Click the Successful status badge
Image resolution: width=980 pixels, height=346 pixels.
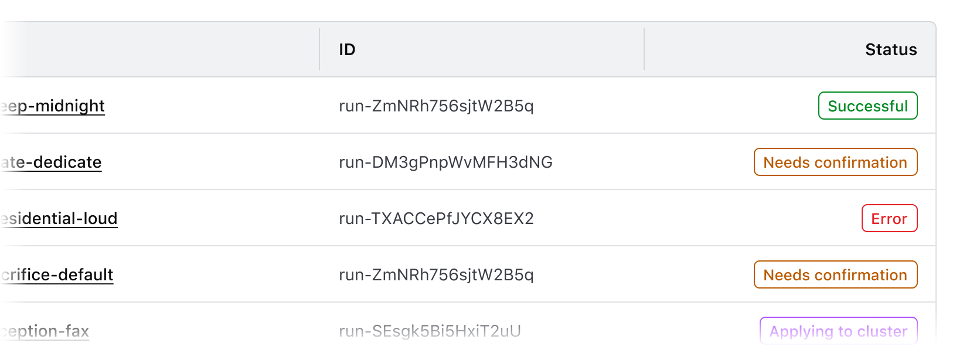coord(867,106)
